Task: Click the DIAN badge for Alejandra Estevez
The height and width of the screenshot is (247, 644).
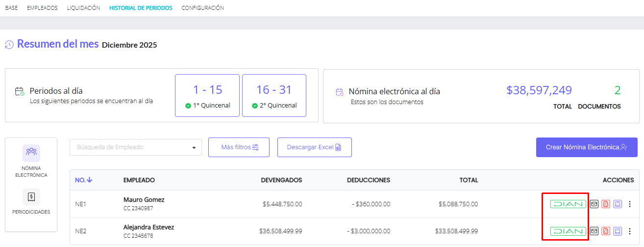Action: [x=568, y=231]
